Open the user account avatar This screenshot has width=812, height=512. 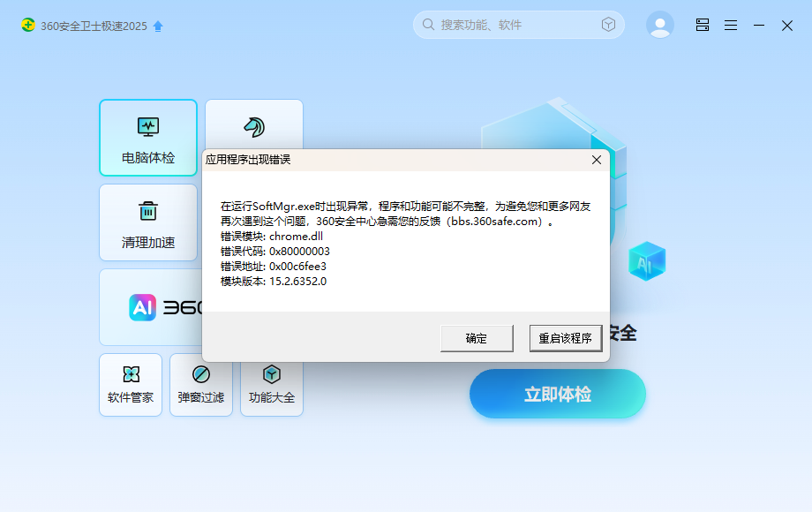[x=660, y=25]
